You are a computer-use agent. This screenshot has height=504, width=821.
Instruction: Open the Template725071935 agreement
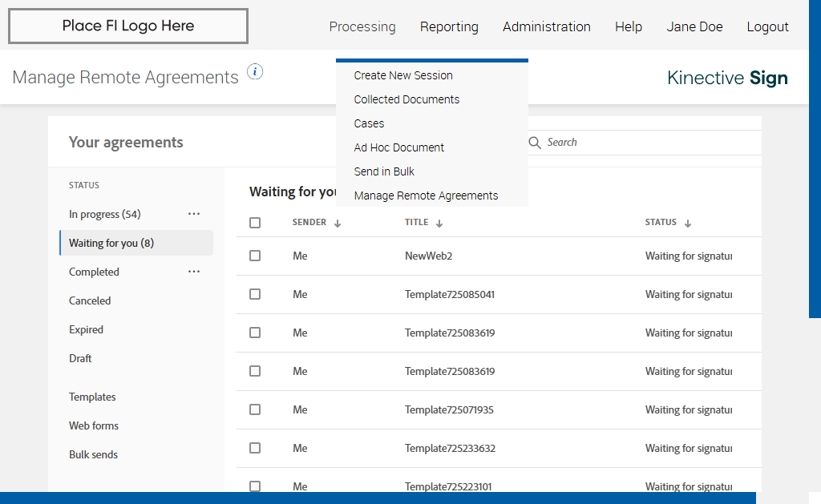449,409
